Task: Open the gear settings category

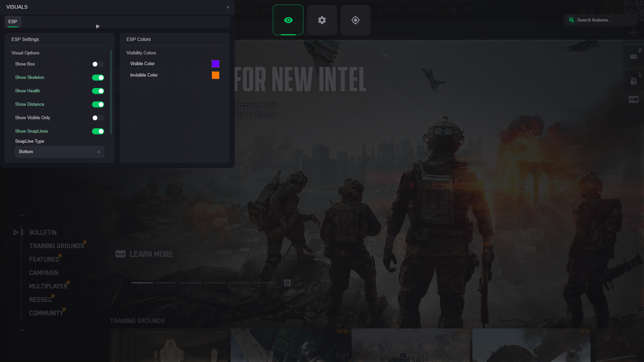Action: [x=322, y=20]
